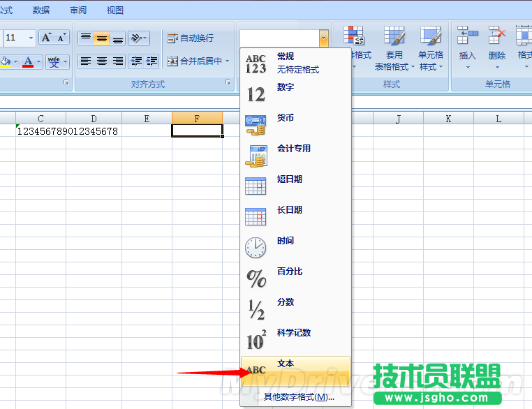The height and width of the screenshot is (409, 532).
Task: Open the 删除 dropdown arrow
Action: click(x=497, y=67)
